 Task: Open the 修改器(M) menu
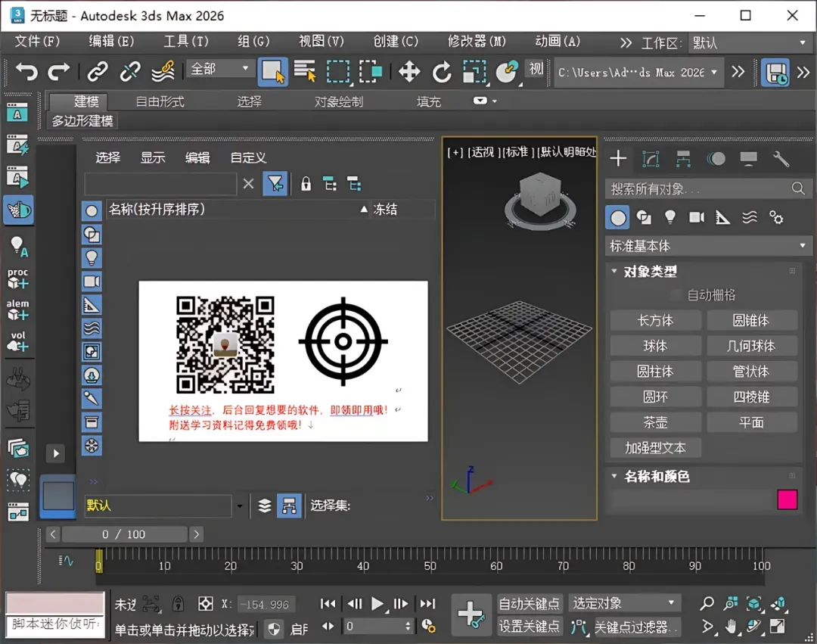[x=477, y=42]
